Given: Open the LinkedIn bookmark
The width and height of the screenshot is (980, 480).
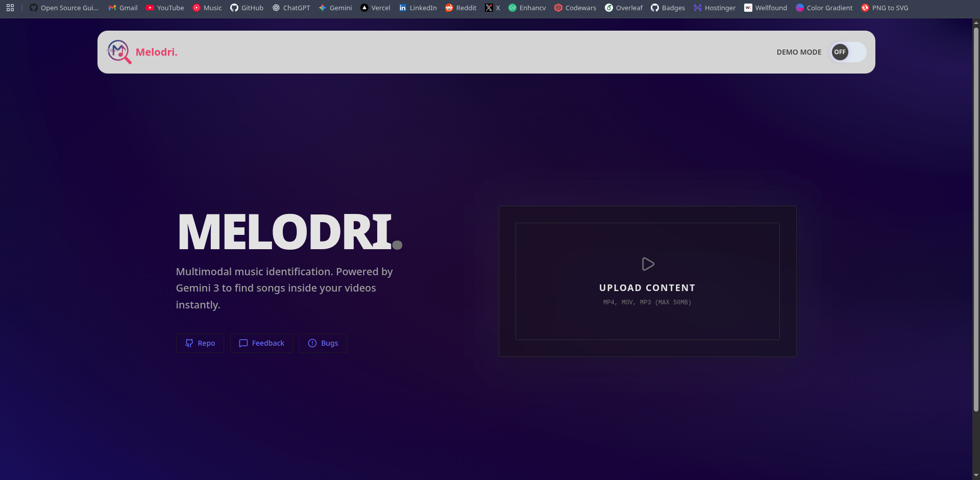Looking at the screenshot, I should 418,8.
